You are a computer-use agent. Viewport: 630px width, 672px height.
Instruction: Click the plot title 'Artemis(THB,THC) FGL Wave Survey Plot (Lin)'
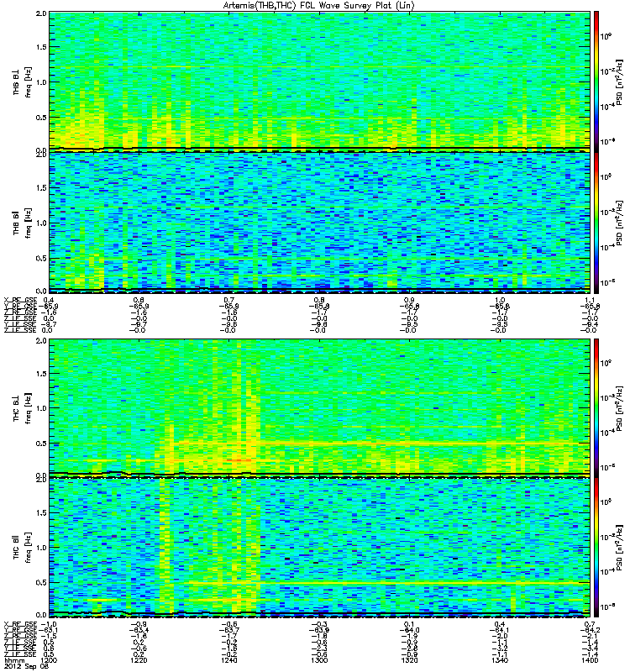click(x=319, y=6)
